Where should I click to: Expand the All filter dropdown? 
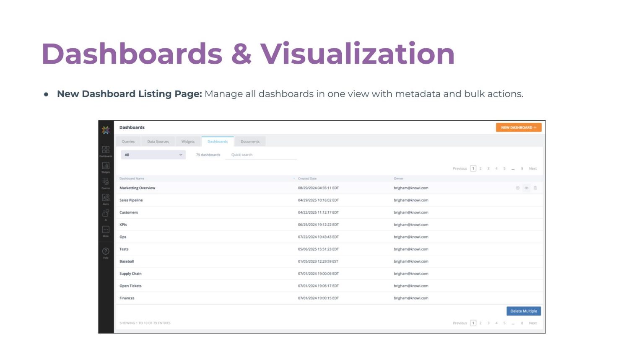click(x=153, y=155)
